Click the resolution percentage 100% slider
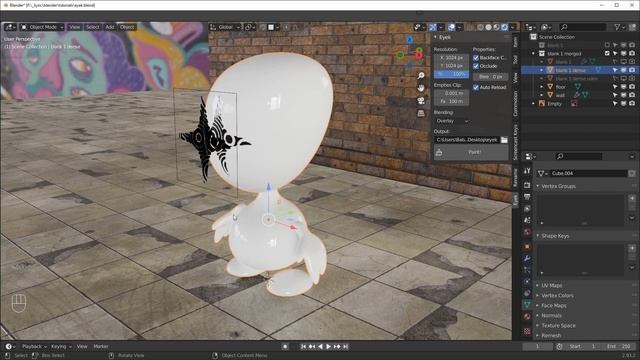640x360 pixels. pyautogui.click(x=451, y=74)
